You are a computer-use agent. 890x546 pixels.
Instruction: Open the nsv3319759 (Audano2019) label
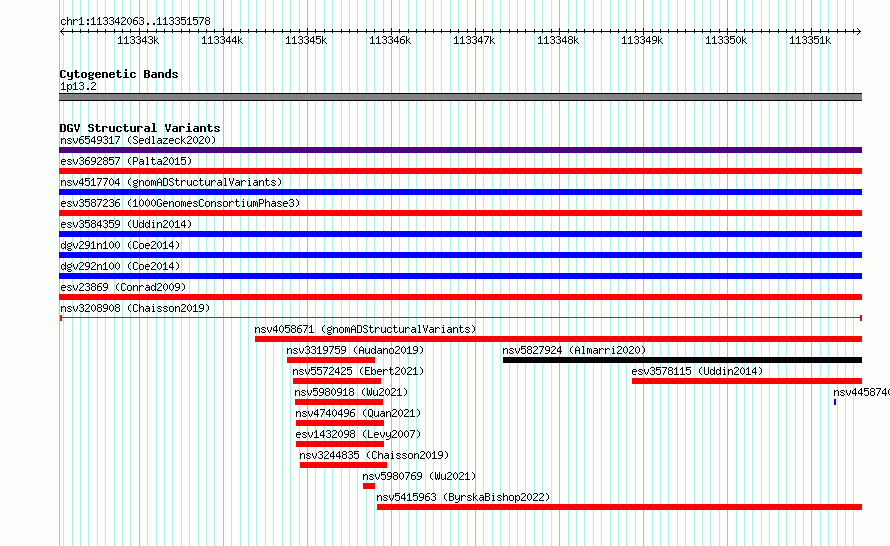(x=355, y=350)
